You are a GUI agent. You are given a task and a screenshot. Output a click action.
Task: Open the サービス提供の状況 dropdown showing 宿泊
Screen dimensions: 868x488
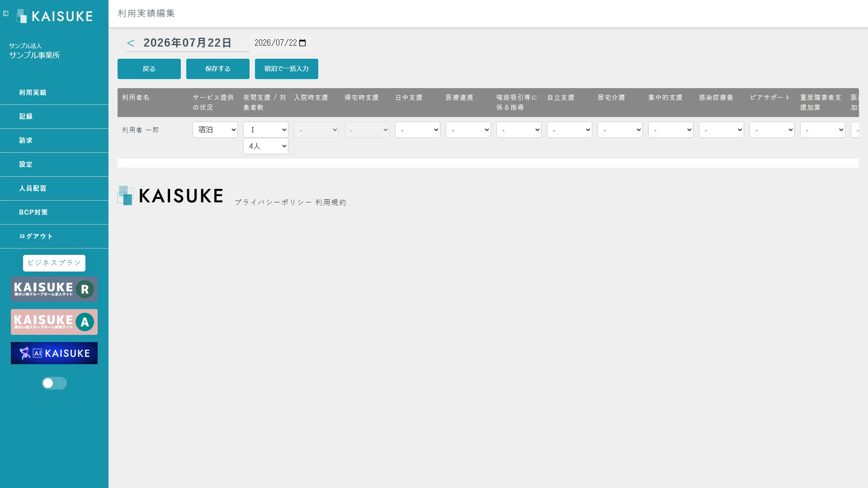[215, 130]
